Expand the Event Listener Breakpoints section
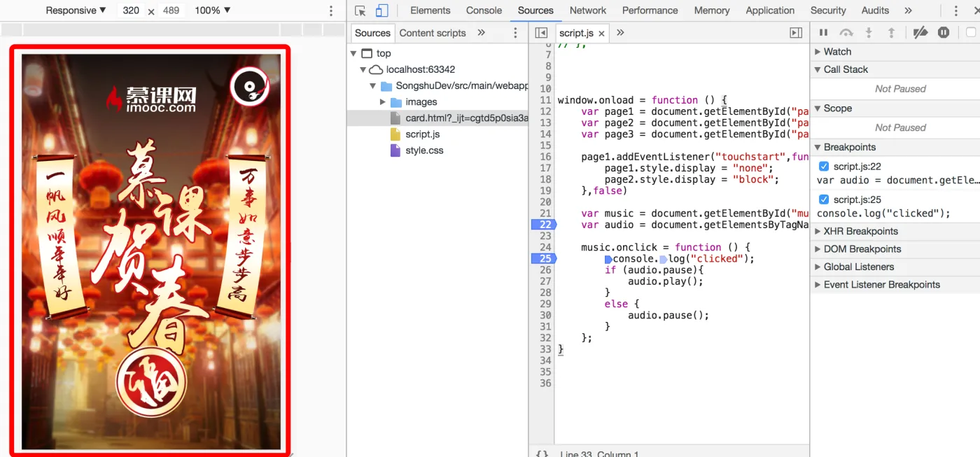 click(881, 285)
